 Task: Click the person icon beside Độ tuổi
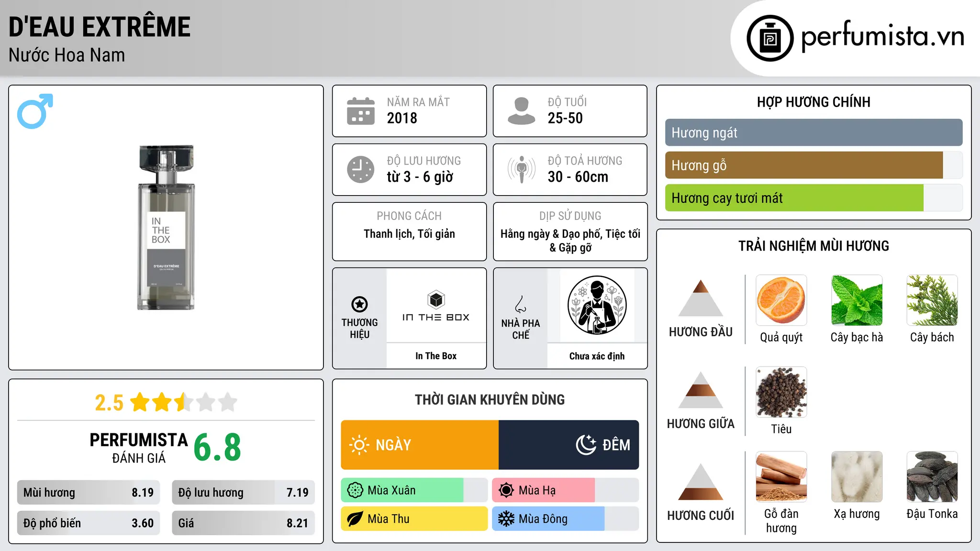(x=521, y=111)
